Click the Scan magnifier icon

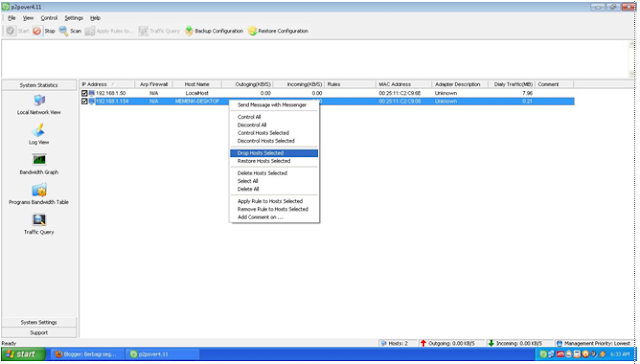point(64,31)
